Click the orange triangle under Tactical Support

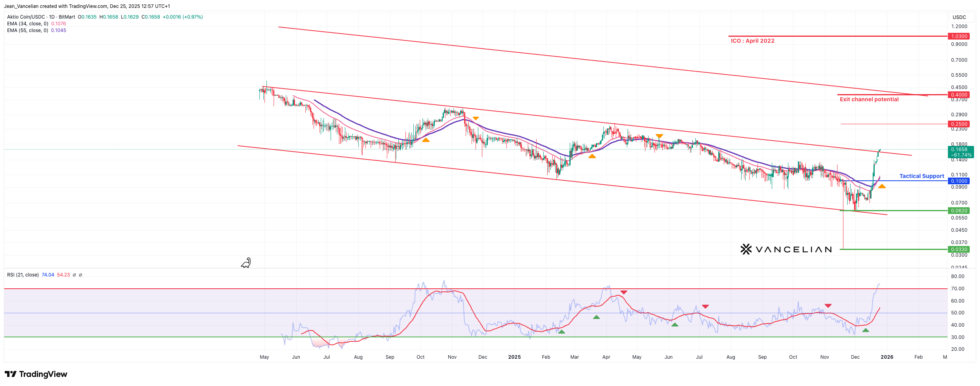pyautogui.click(x=882, y=186)
